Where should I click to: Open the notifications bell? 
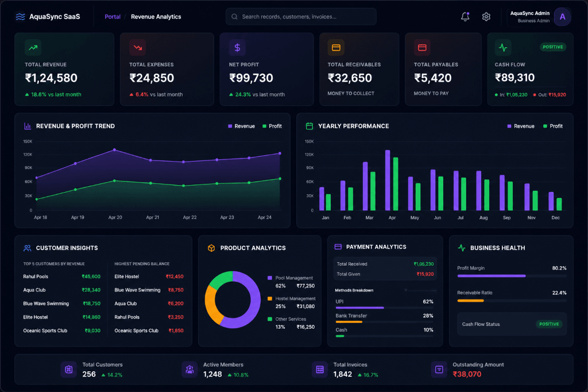click(465, 17)
